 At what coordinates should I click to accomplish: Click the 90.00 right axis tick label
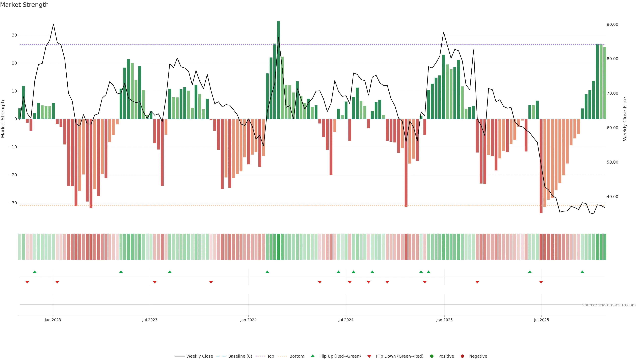612,24
